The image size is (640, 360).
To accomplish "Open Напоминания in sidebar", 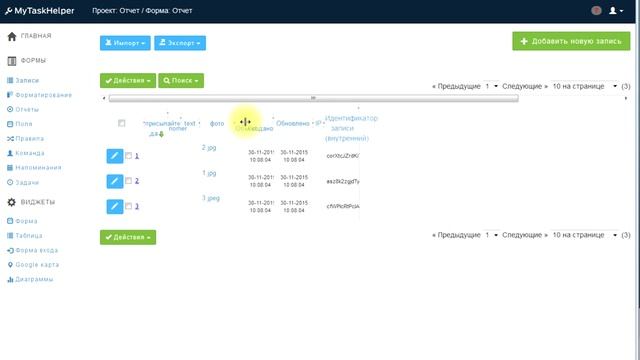I will [38, 167].
